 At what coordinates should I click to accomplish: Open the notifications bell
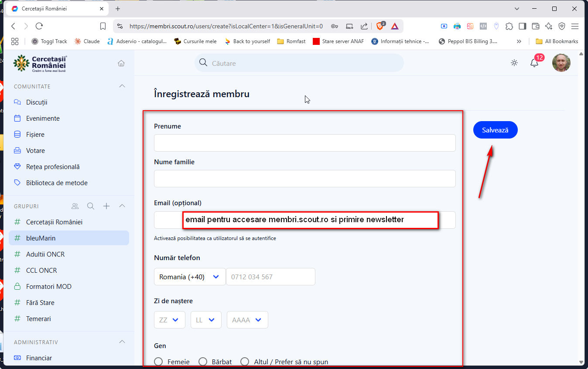534,63
